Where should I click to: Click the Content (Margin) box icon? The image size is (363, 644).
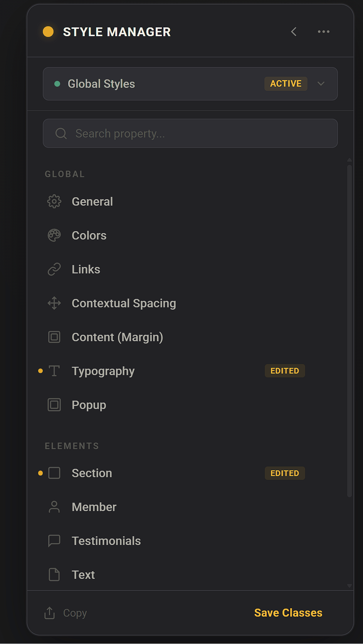click(x=54, y=337)
